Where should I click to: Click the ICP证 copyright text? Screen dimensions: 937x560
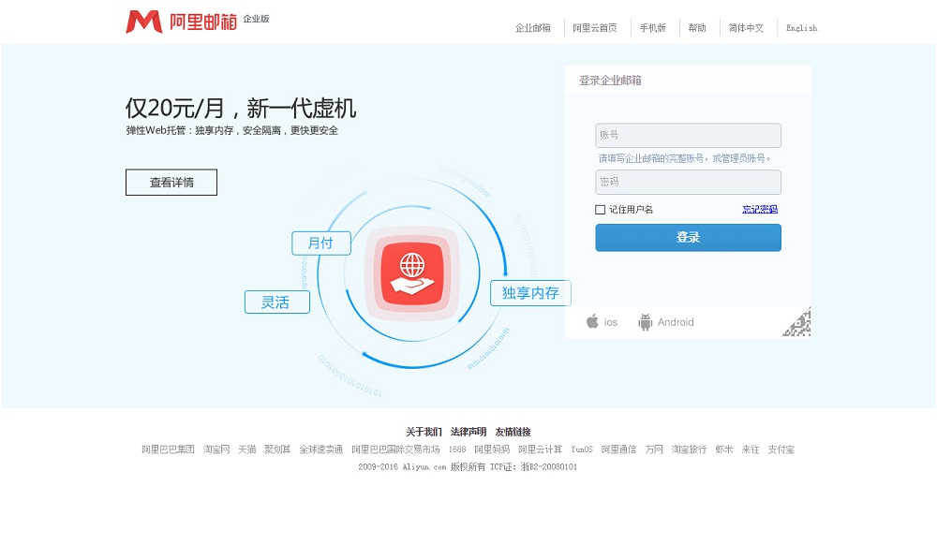468,467
